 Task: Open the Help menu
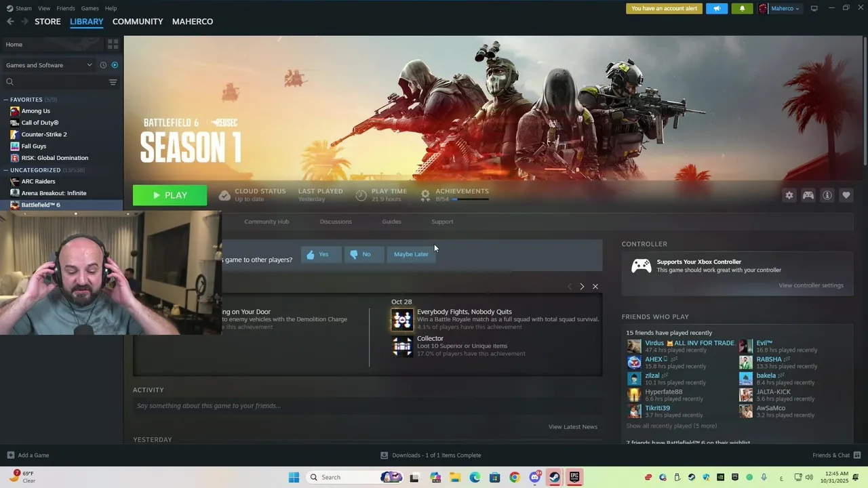pos(111,8)
